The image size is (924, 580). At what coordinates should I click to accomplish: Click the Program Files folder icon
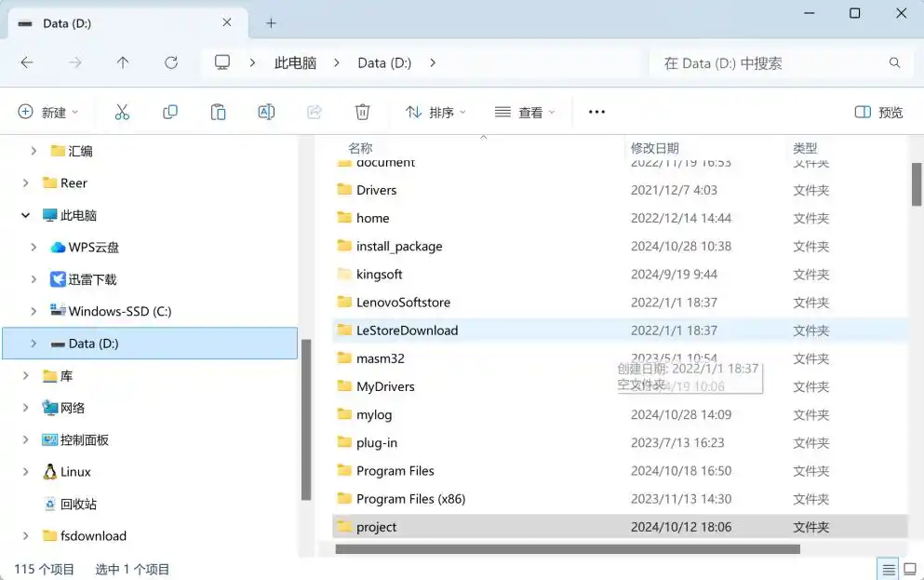pos(344,470)
